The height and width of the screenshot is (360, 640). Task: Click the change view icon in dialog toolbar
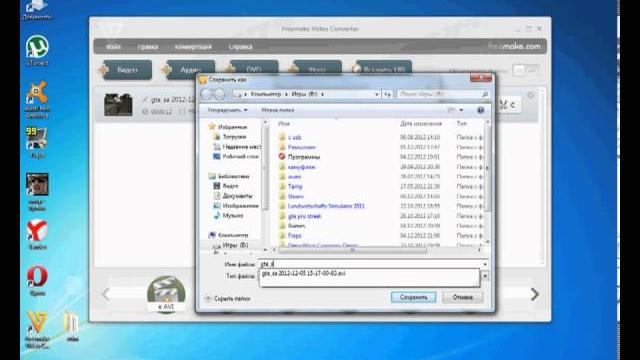(451, 110)
